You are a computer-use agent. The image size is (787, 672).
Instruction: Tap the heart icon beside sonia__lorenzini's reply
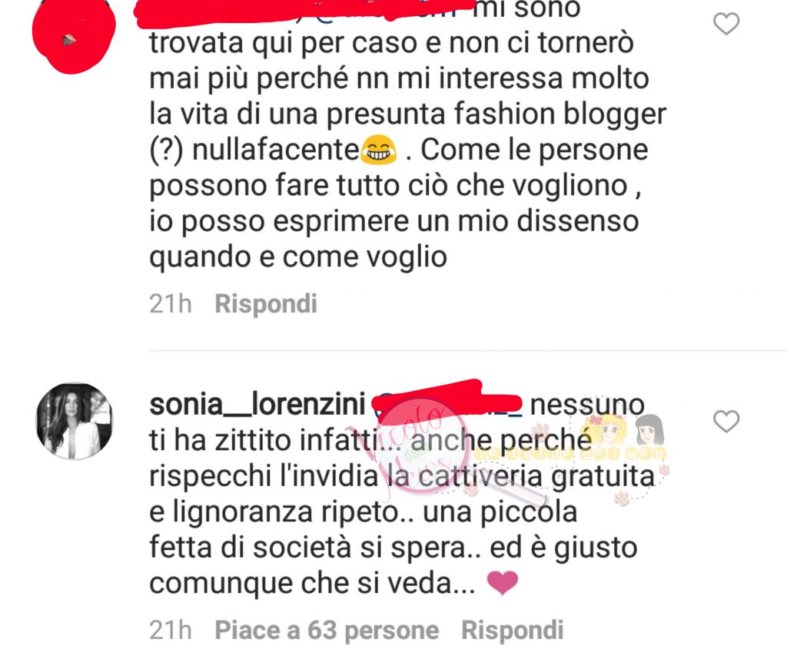click(x=726, y=422)
